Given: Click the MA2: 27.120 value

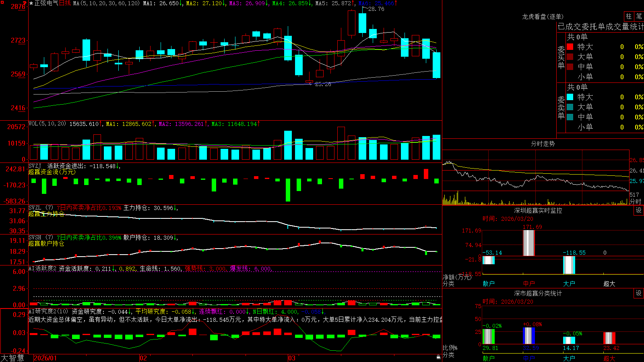Looking at the screenshot, I should pyautogui.click(x=206, y=3).
